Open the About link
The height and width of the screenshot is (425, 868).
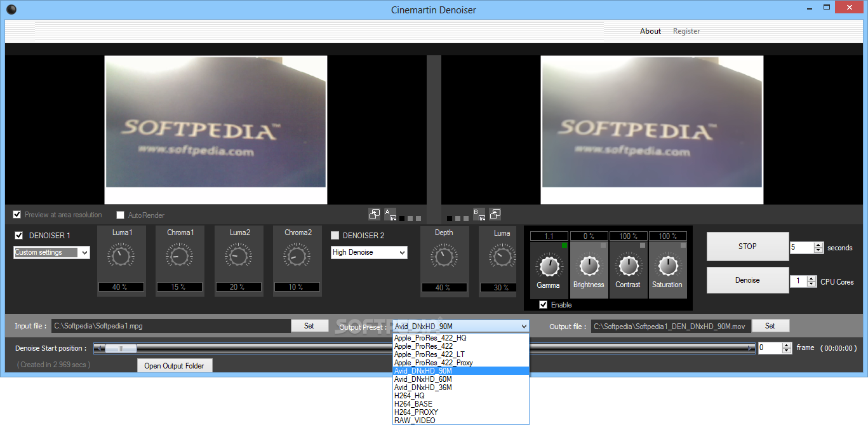(650, 31)
